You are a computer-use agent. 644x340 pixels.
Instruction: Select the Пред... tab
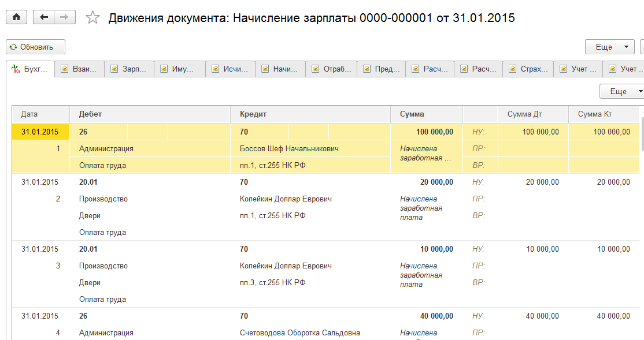(382, 69)
